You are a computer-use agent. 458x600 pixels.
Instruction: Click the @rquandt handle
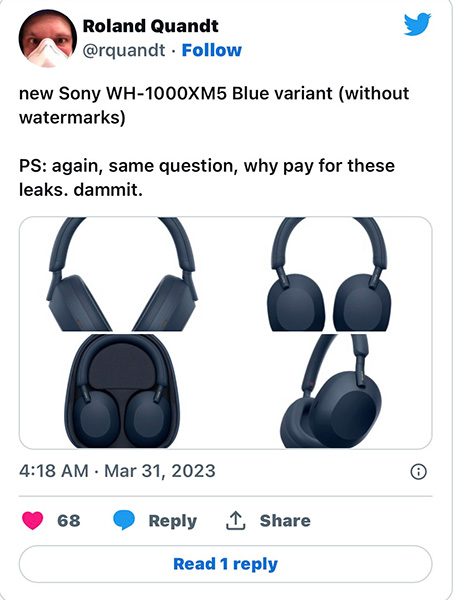pos(124,50)
